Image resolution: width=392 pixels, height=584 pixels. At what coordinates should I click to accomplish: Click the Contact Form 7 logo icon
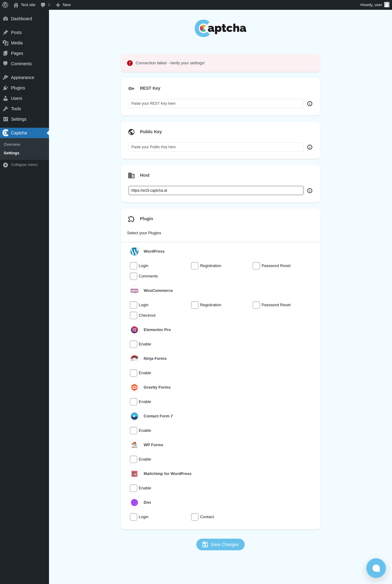(134, 416)
